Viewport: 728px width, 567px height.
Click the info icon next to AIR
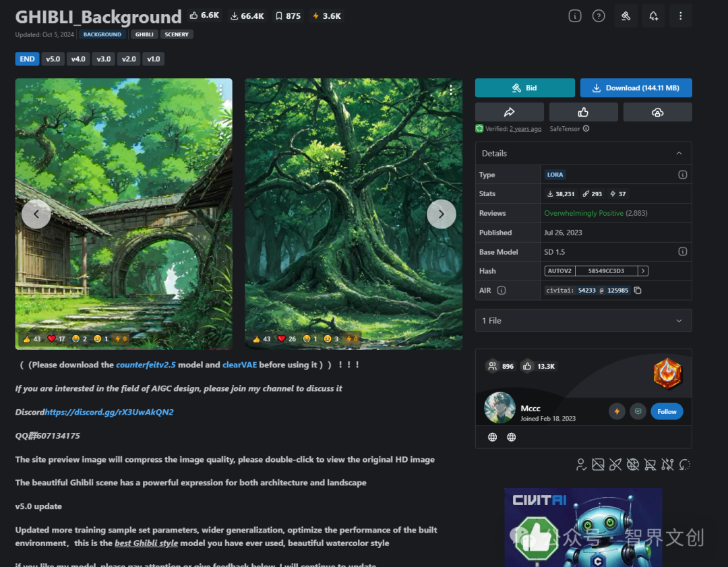pos(502,290)
